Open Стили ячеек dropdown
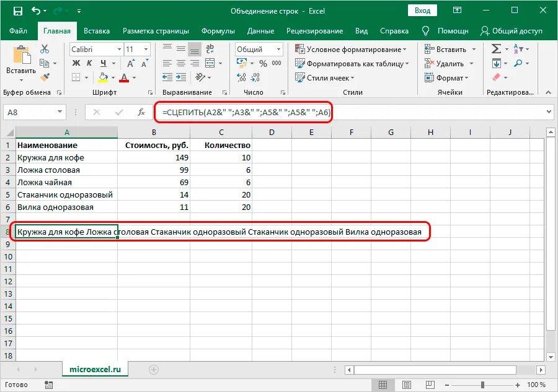Image resolution: width=558 pixels, height=392 pixels. tap(325, 77)
